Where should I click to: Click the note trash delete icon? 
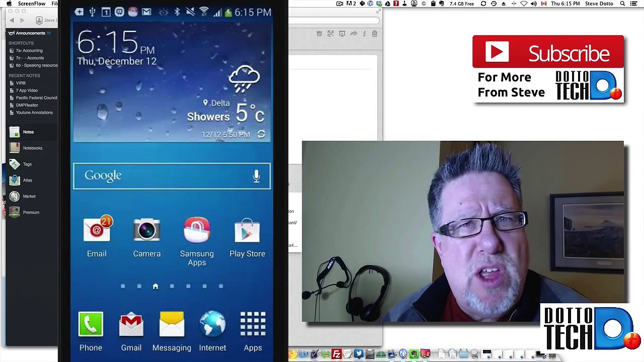(x=374, y=34)
